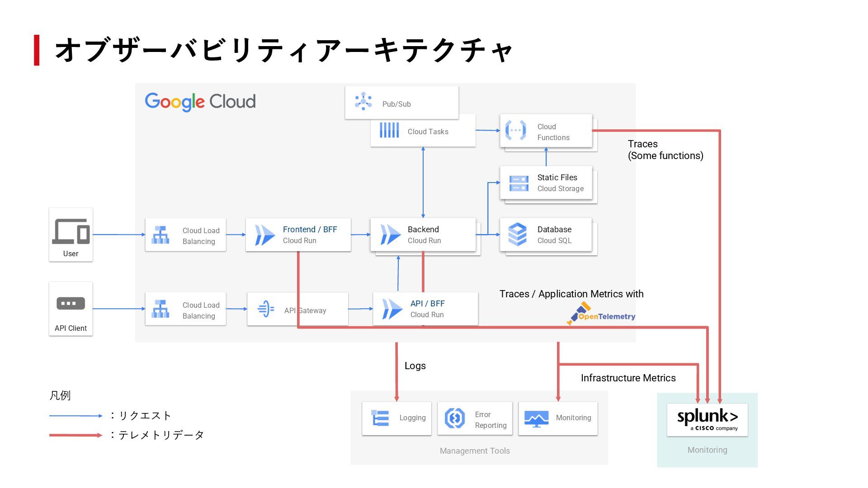Click the Error Reporting icon

(x=454, y=418)
